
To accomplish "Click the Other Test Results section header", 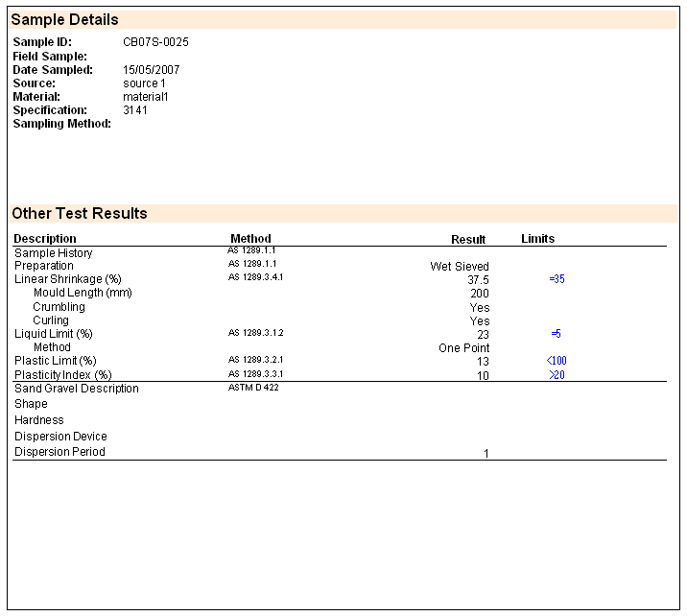I will point(80,213).
